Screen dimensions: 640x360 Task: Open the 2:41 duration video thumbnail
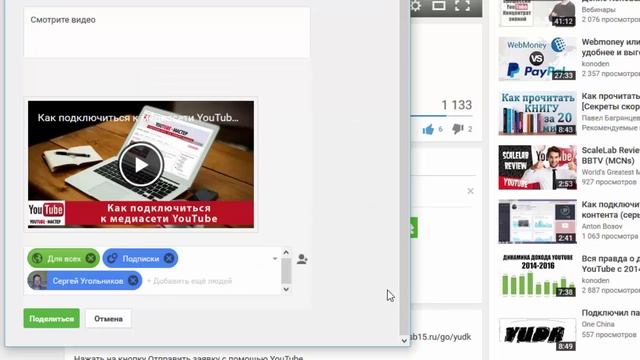coord(538,222)
